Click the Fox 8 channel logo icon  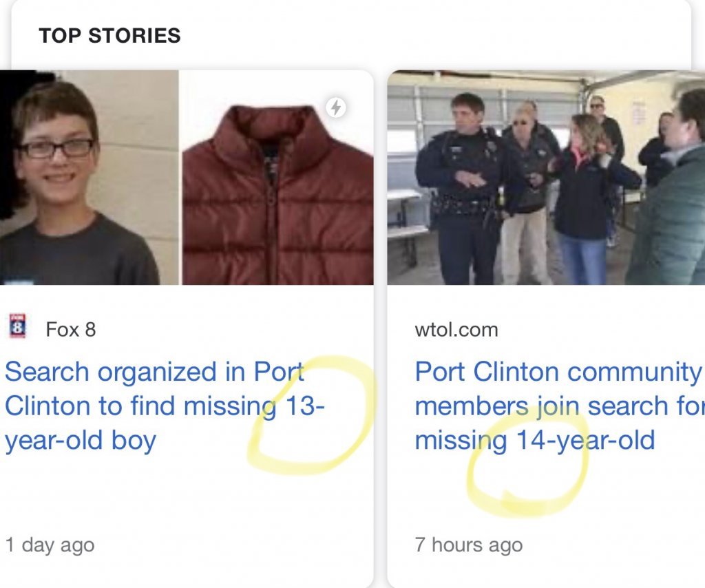pyautogui.click(x=17, y=327)
